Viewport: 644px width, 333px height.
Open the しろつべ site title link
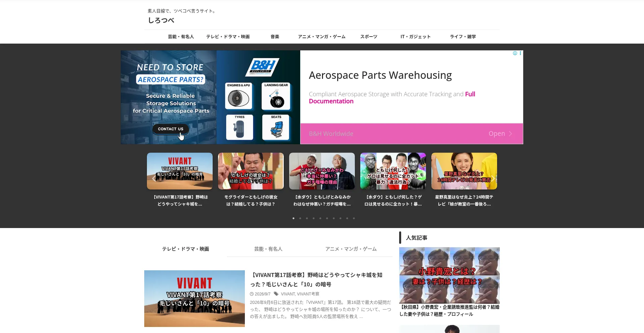161,20
